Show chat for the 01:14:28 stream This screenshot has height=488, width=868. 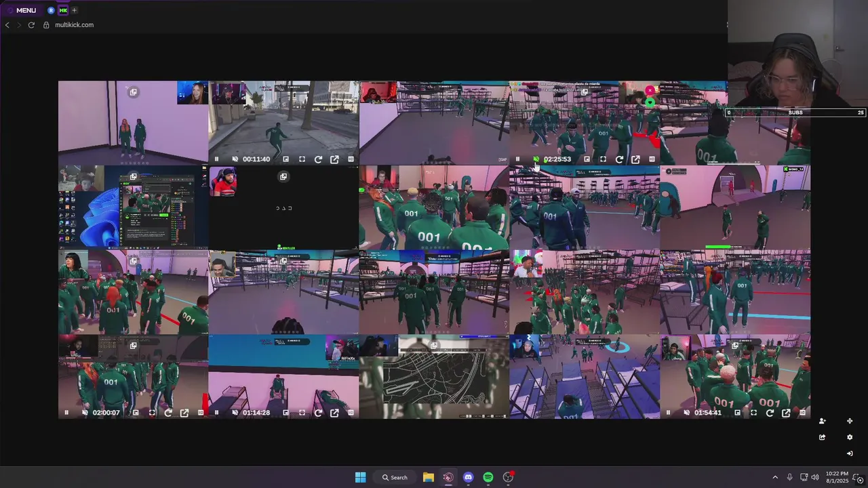(351, 413)
